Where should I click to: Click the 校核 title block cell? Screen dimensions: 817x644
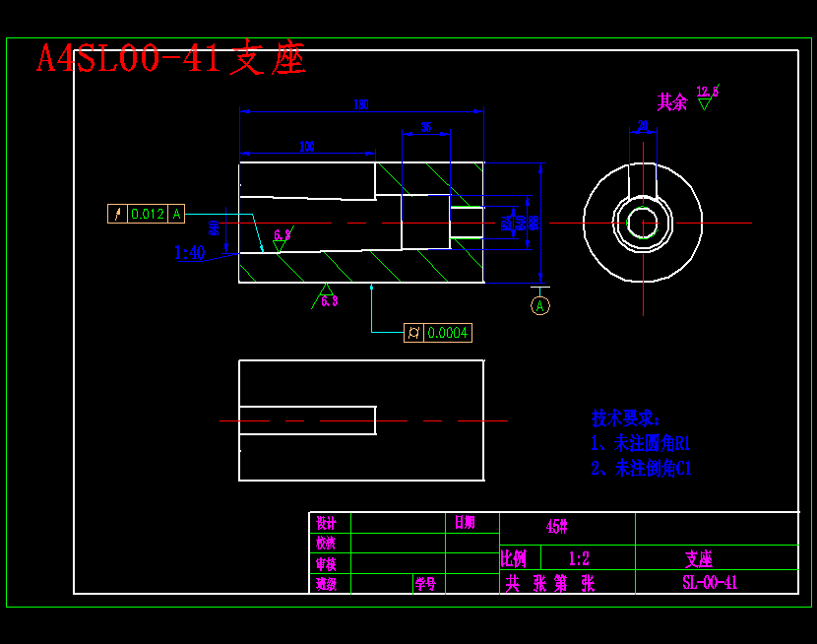tap(326, 544)
